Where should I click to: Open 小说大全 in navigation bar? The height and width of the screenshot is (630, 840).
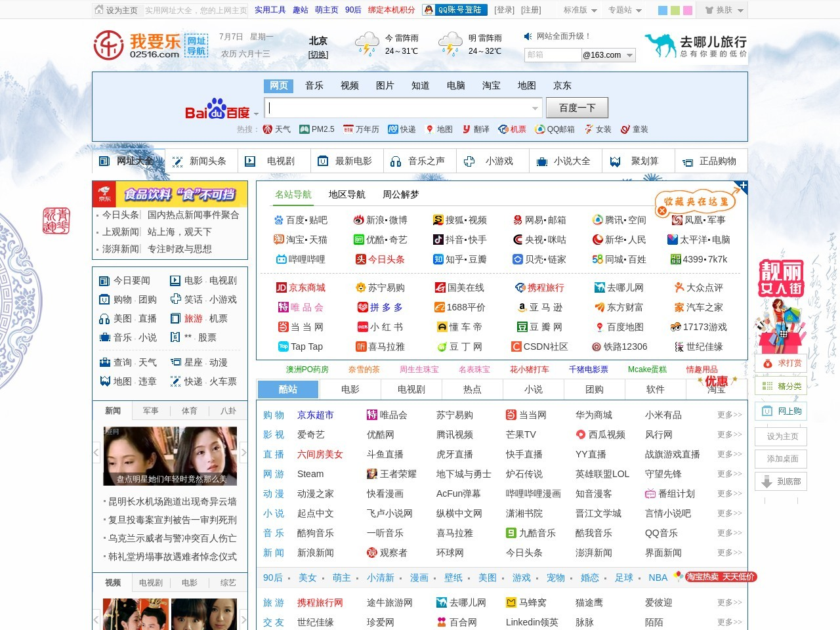tap(564, 161)
